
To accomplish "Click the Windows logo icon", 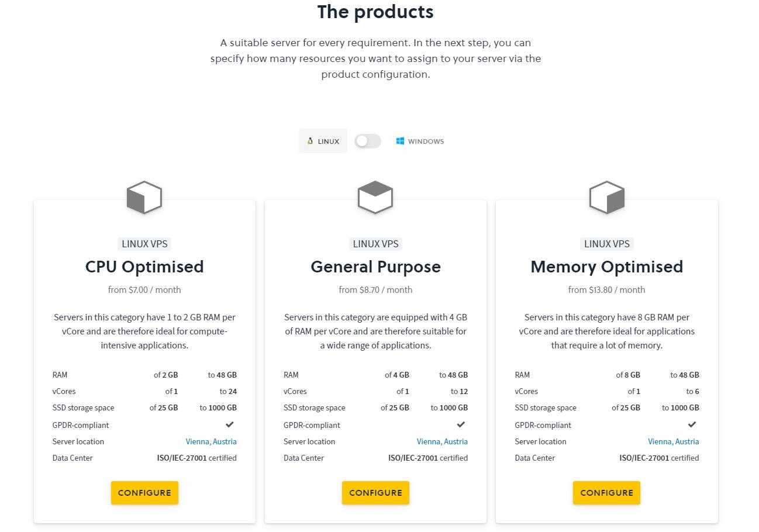I will pos(400,141).
